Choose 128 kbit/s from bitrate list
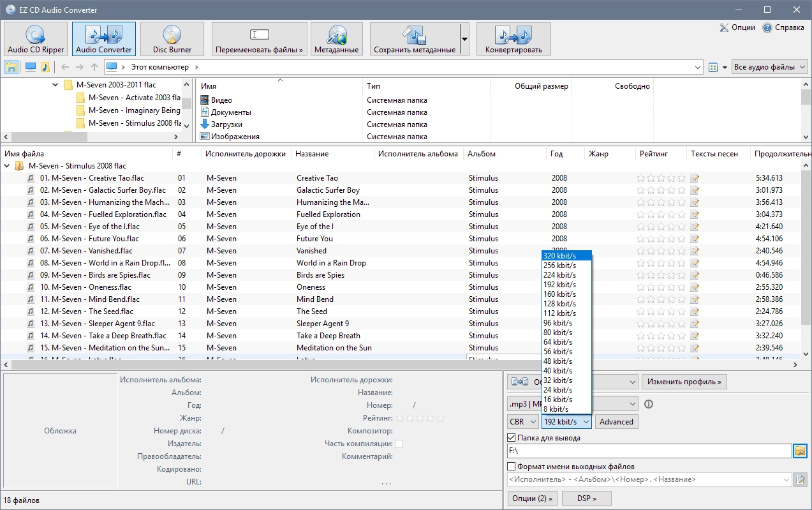 (567, 304)
